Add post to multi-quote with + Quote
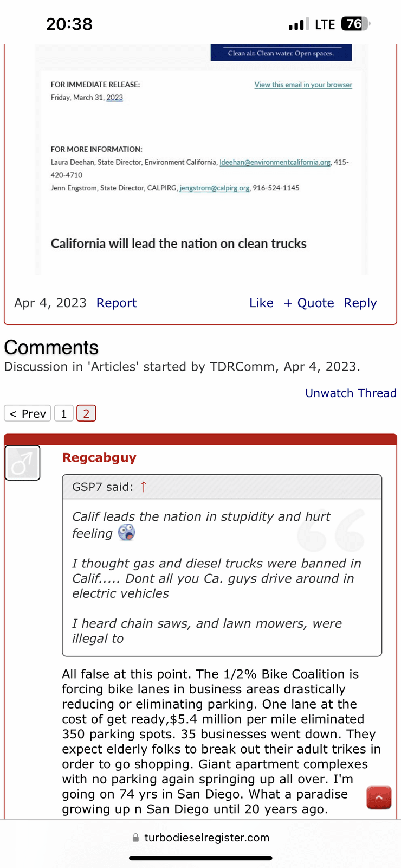This screenshot has width=401, height=868. tap(309, 303)
